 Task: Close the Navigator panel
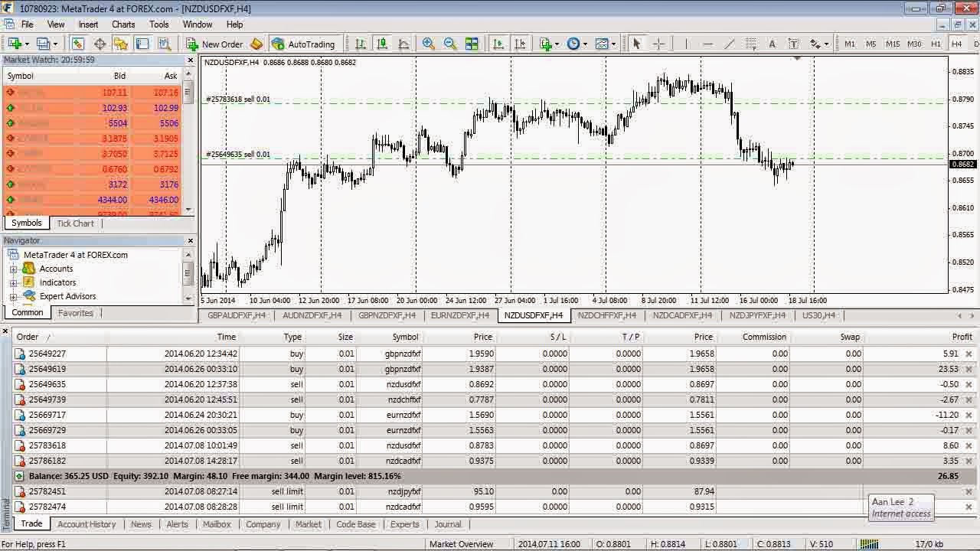click(x=191, y=240)
